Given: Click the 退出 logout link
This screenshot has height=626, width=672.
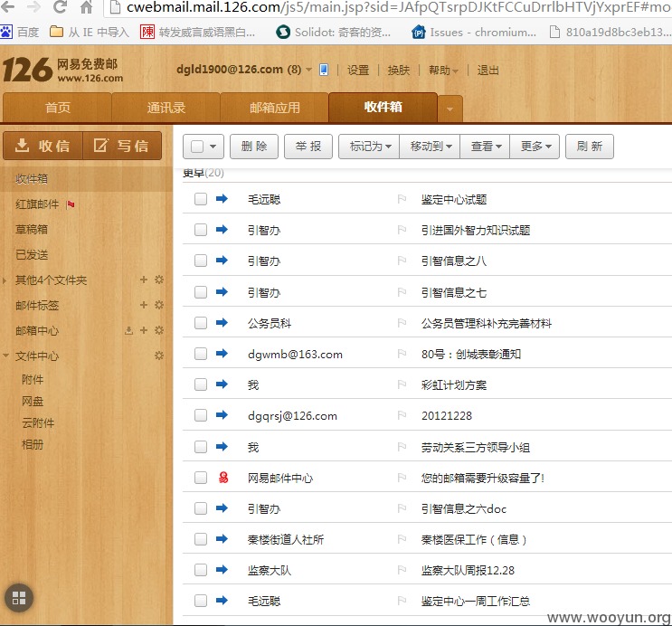Looking at the screenshot, I should (x=487, y=70).
